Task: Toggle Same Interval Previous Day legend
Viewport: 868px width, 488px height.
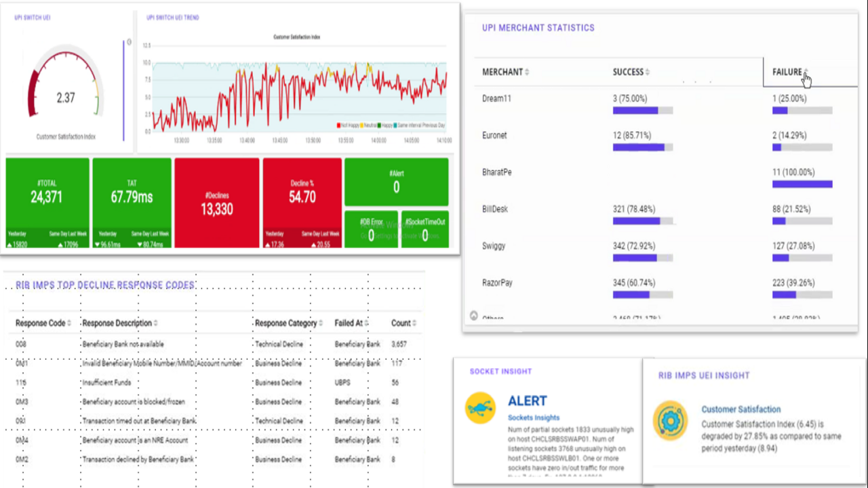Action: click(x=419, y=125)
